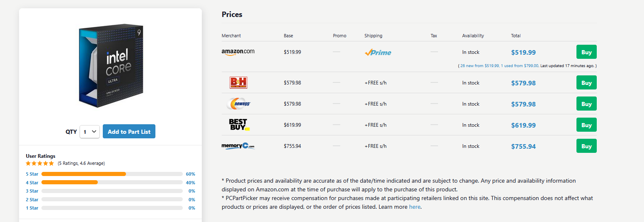This screenshot has width=644, height=222.
Task: Add the CPU to the part list
Action: [x=129, y=132]
